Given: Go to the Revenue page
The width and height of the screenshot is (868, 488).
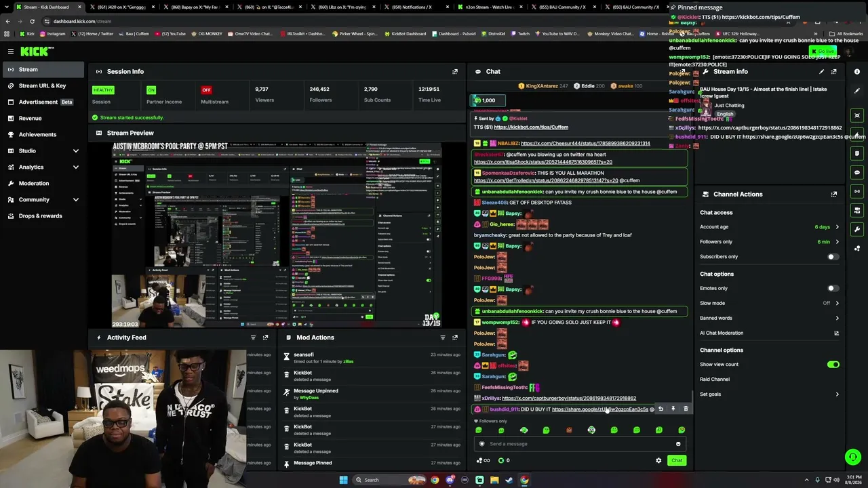Looking at the screenshot, I should [42, 118].
